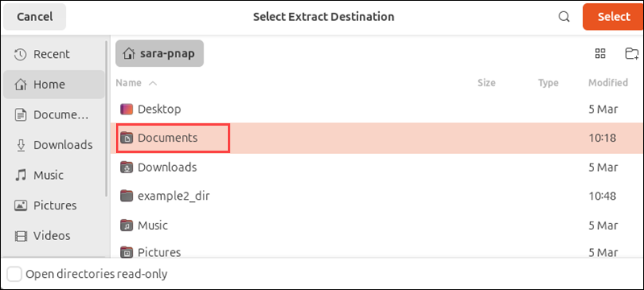644x290 pixels.
Task: Click the Desktop folder icon
Action: click(x=127, y=110)
